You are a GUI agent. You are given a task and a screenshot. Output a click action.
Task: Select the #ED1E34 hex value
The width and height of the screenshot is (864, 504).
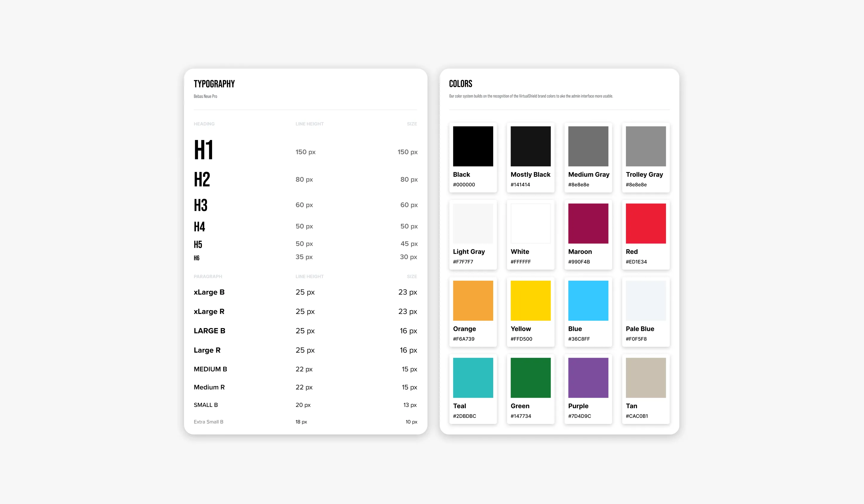tap(636, 262)
